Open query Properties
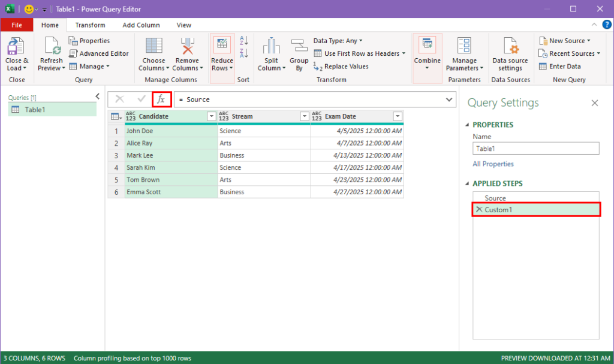Screen dimensions: 614x364 coord(89,41)
